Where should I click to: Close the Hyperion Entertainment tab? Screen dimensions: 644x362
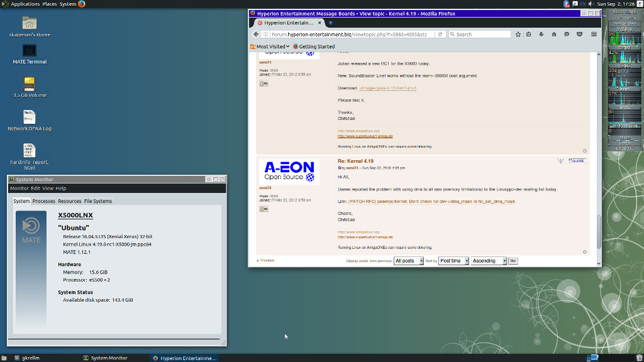tap(319, 23)
